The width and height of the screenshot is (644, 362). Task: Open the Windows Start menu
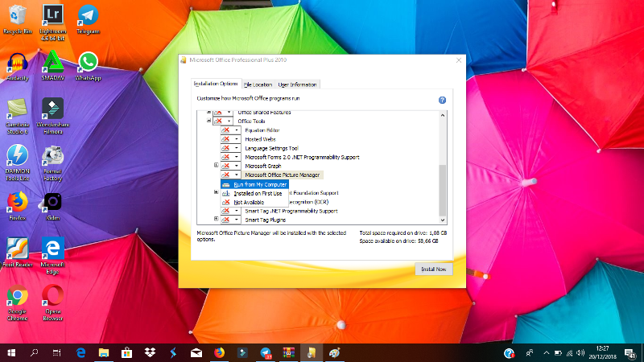click(x=11, y=353)
